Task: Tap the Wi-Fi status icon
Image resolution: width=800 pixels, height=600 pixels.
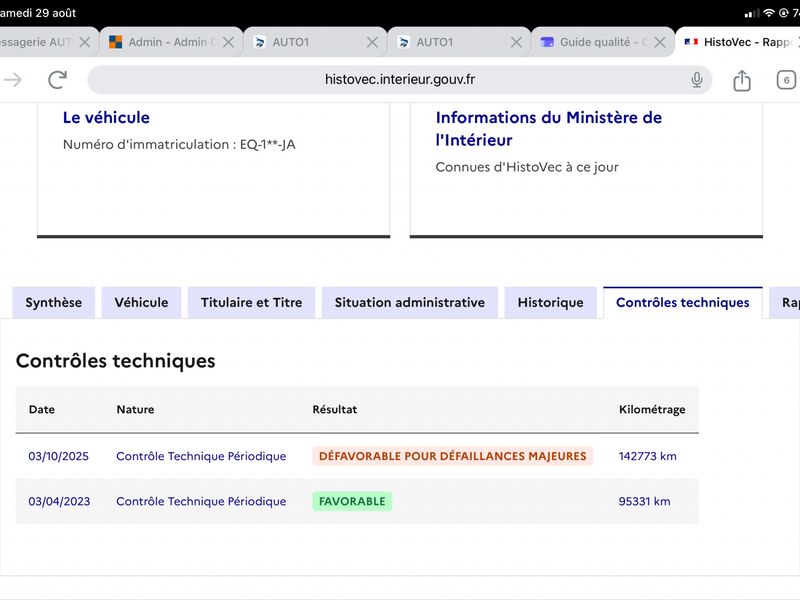Action: pos(769,13)
